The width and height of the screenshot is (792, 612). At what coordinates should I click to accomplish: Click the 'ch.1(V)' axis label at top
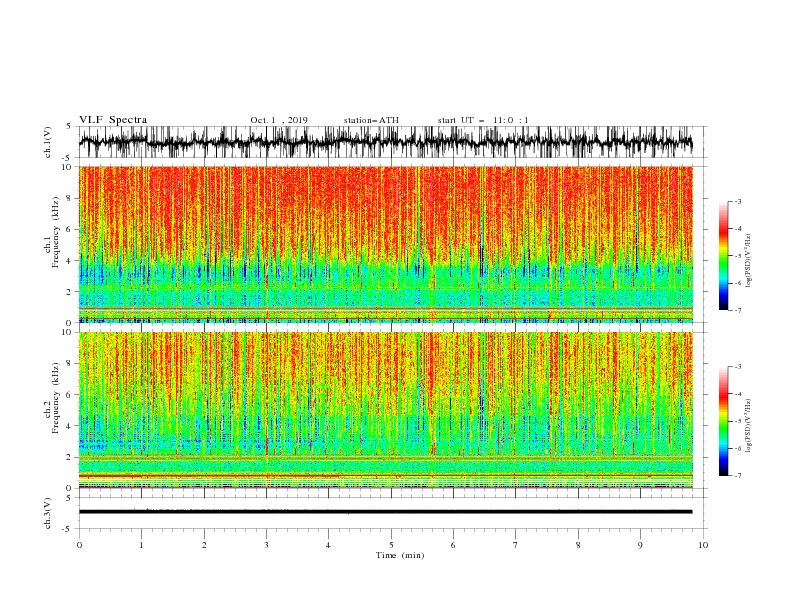click(x=48, y=142)
